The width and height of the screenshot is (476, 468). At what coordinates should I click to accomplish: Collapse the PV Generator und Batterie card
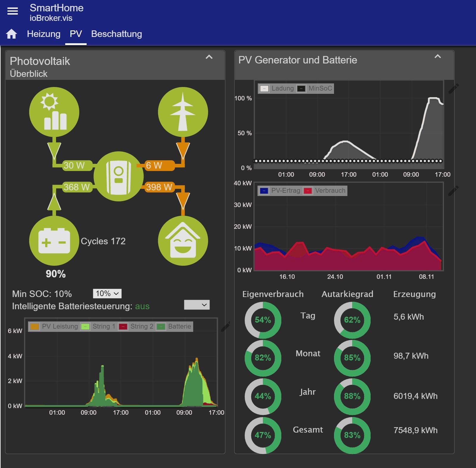point(438,56)
